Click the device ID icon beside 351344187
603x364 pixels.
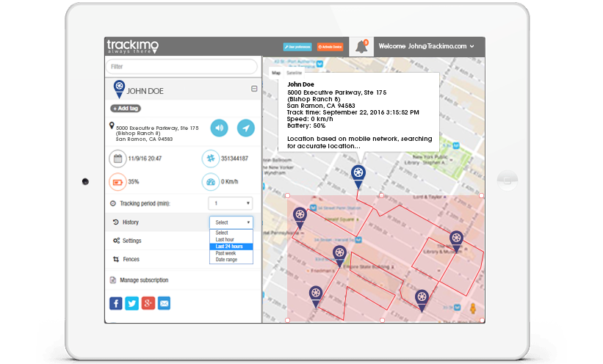coord(210,159)
